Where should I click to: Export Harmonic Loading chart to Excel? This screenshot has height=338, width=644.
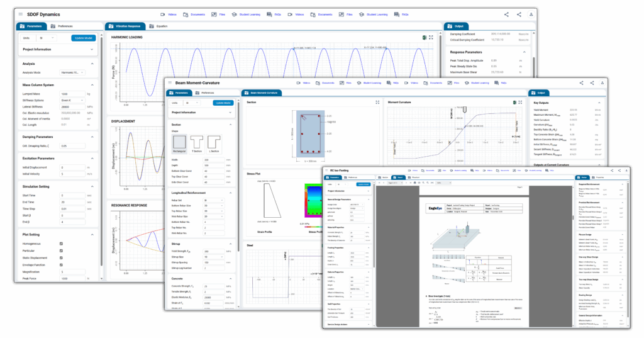pyautogui.click(x=425, y=37)
